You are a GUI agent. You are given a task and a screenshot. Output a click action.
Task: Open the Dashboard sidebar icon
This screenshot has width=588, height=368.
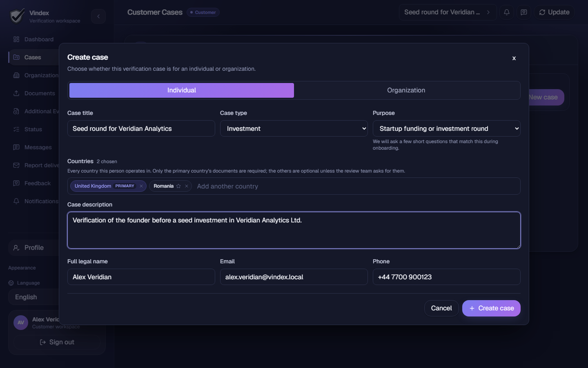pyautogui.click(x=16, y=39)
